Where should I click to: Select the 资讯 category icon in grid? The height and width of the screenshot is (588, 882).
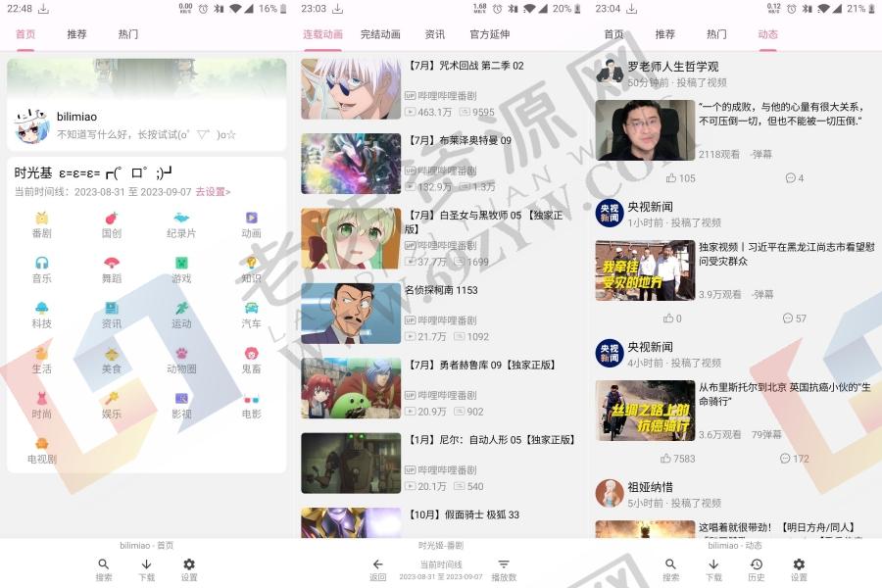tap(112, 308)
